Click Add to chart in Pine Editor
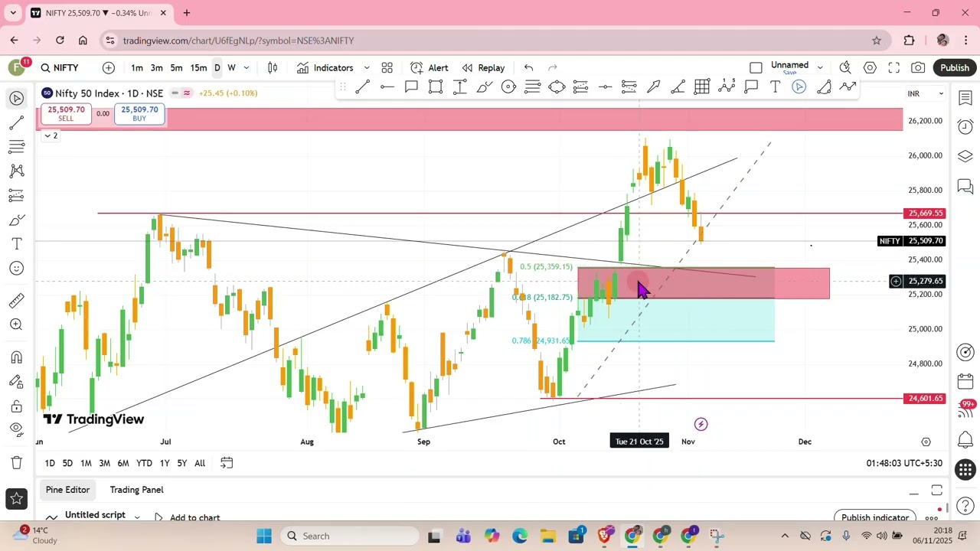 point(187,517)
